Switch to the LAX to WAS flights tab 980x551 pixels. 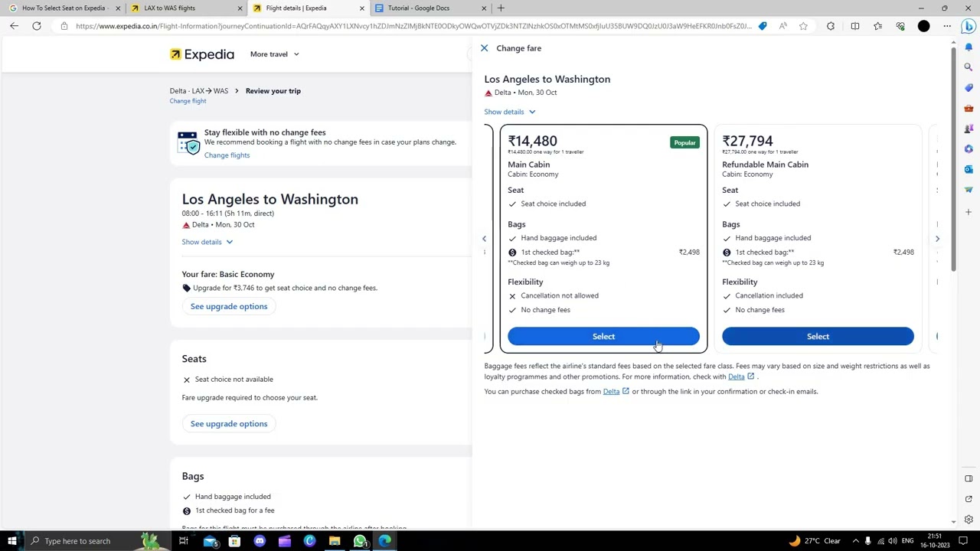(x=186, y=8)
